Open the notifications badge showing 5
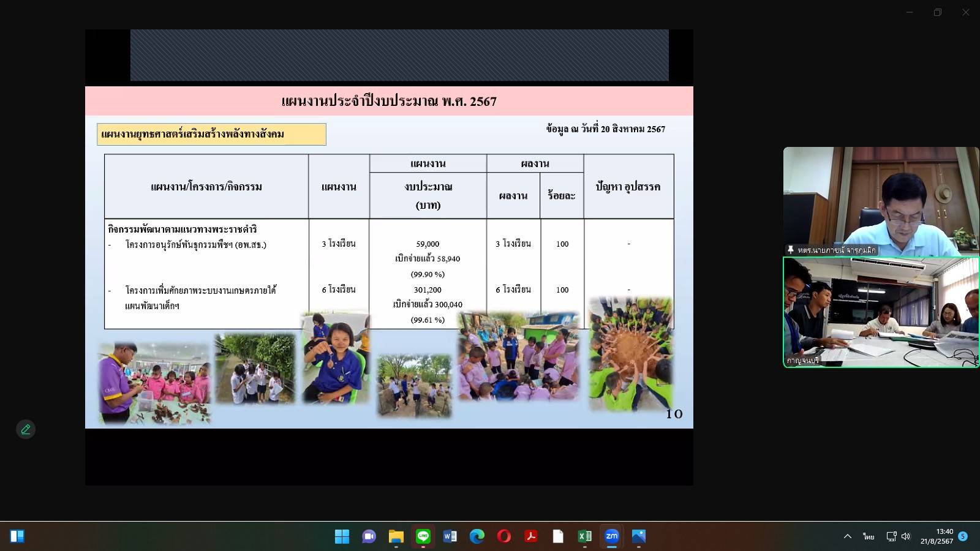 963,536
